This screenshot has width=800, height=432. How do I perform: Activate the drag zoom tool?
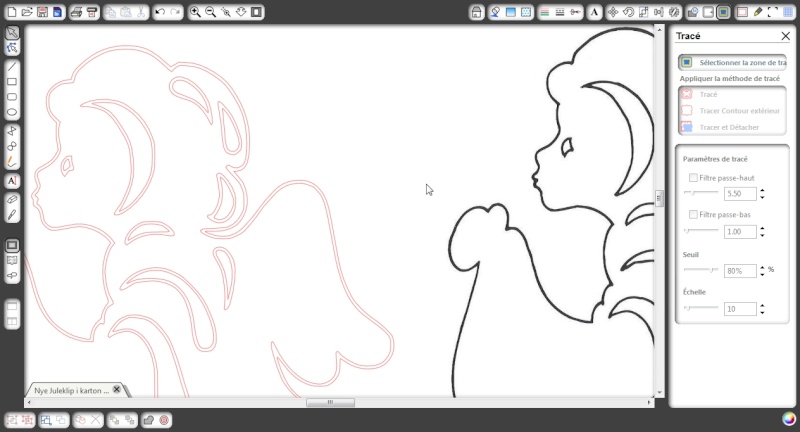click(x=241, y=12)
